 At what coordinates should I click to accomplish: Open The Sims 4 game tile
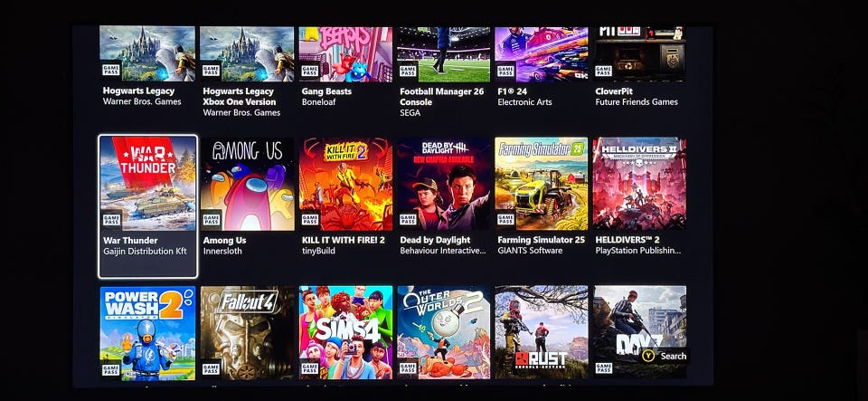(x=345, y=333)
